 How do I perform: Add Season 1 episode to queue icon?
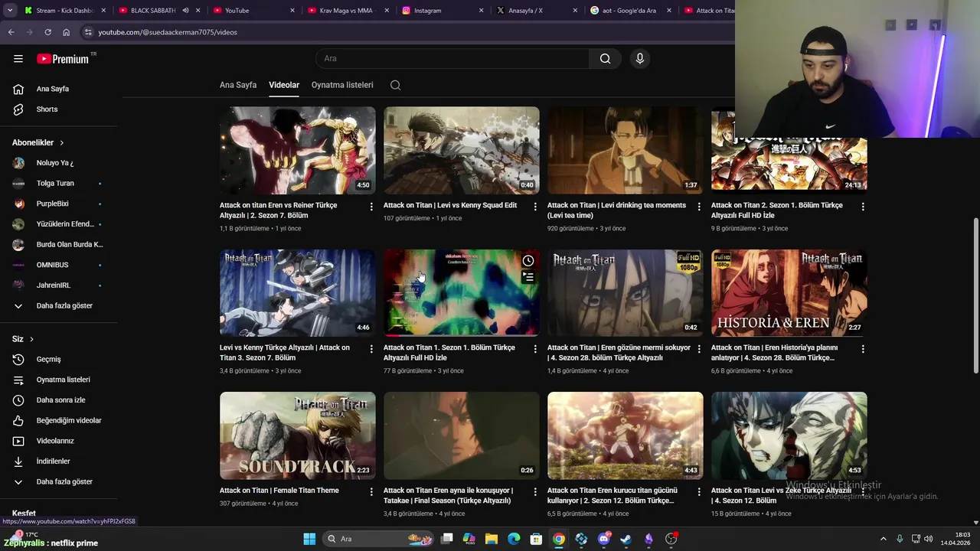point(528,277)
